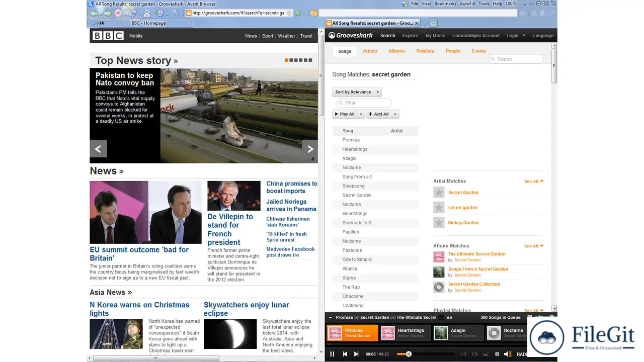
Task: Click Add All button
Action: point(379,114)
